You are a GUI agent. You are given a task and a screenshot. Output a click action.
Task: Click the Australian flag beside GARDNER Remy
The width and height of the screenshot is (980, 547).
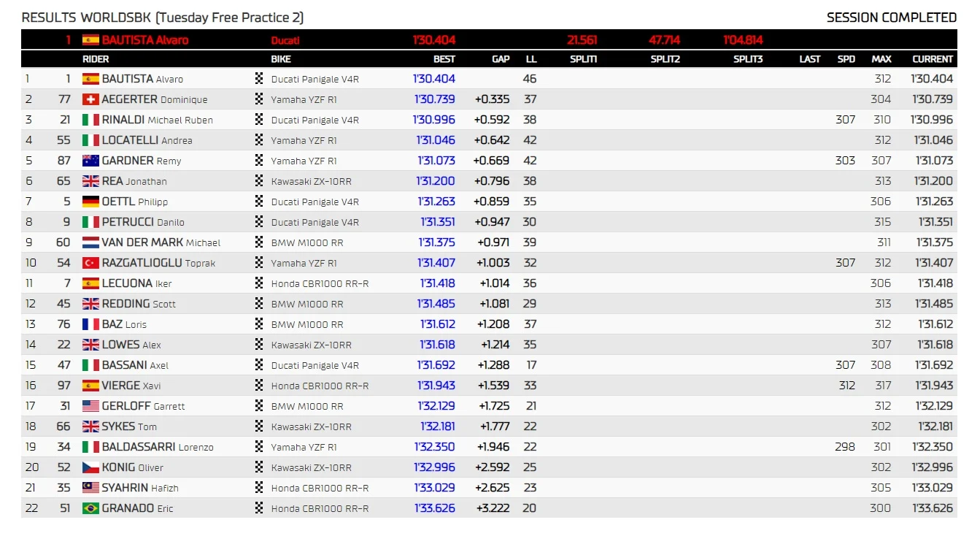pos(90,161)
